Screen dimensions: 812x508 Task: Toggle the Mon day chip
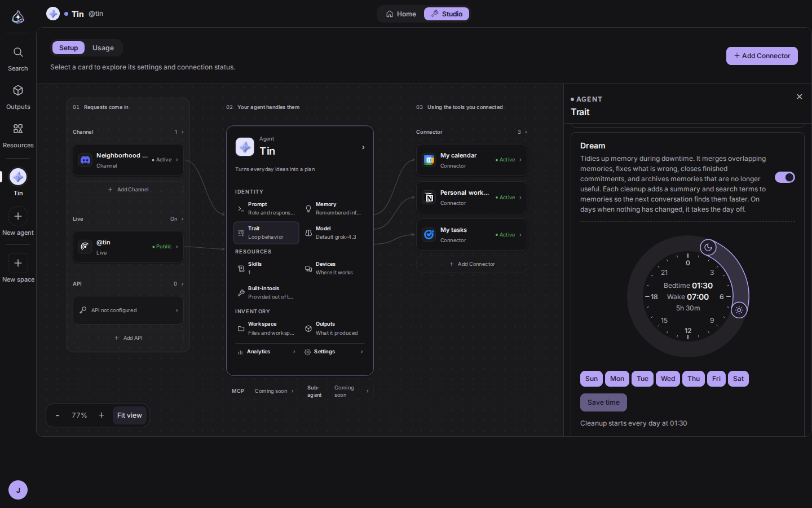point(617,379)
